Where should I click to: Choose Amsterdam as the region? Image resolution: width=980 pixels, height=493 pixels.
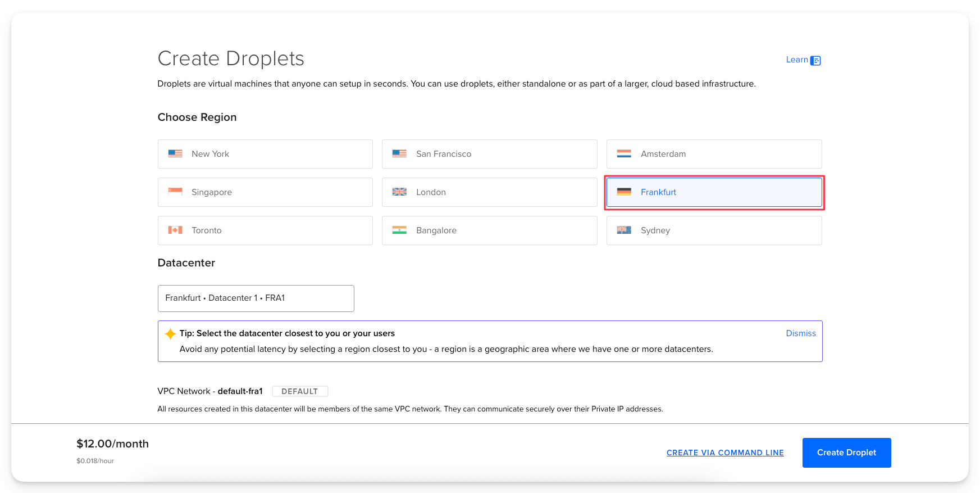click(x=714, y=154)
